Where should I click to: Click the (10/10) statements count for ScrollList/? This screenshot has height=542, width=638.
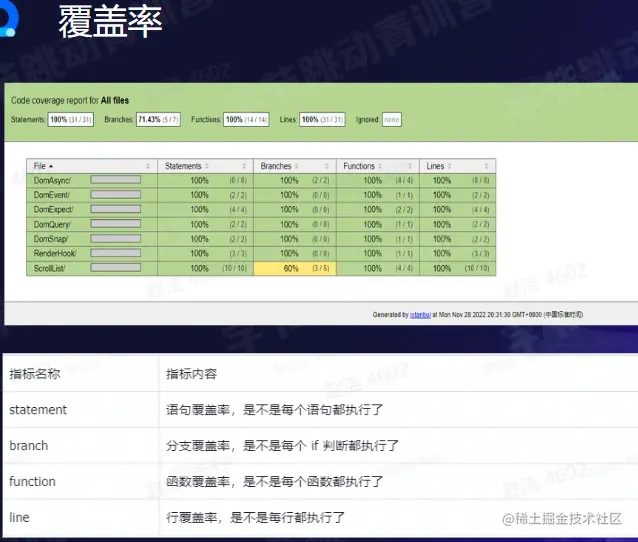pos(234,269)
